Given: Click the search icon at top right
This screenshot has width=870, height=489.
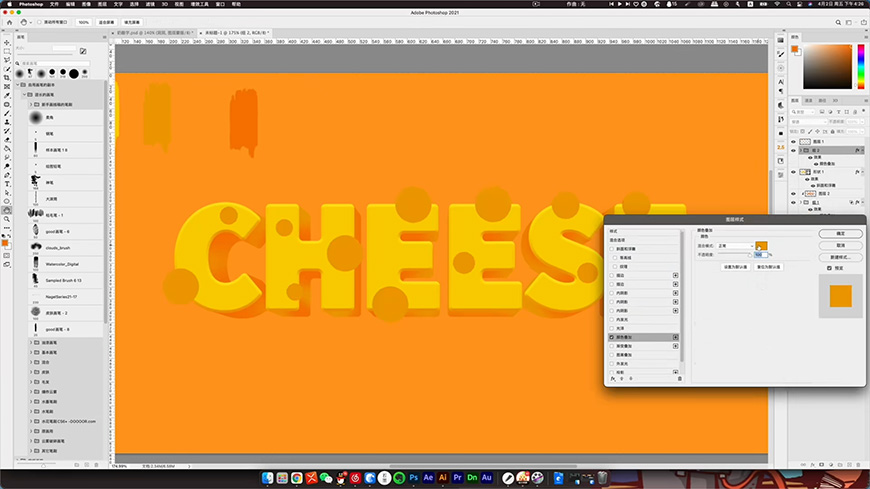Looking at the screenshot, I should (838, 21).
